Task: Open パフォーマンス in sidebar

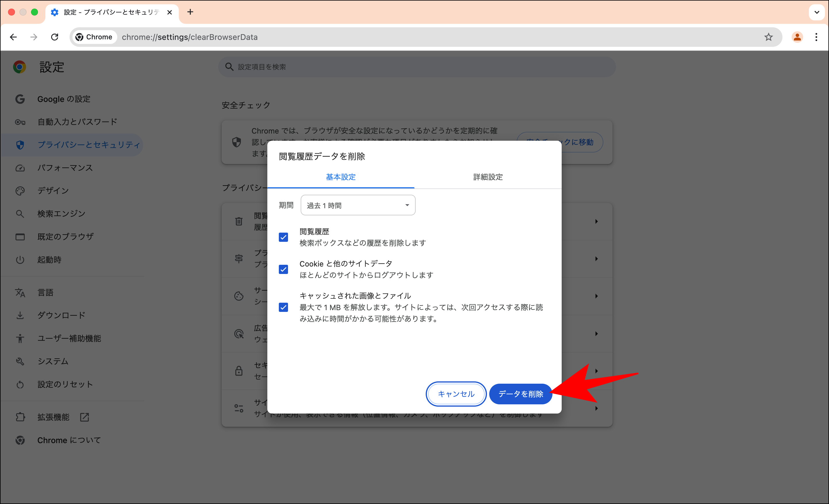Action: click(x=72, y=168)
